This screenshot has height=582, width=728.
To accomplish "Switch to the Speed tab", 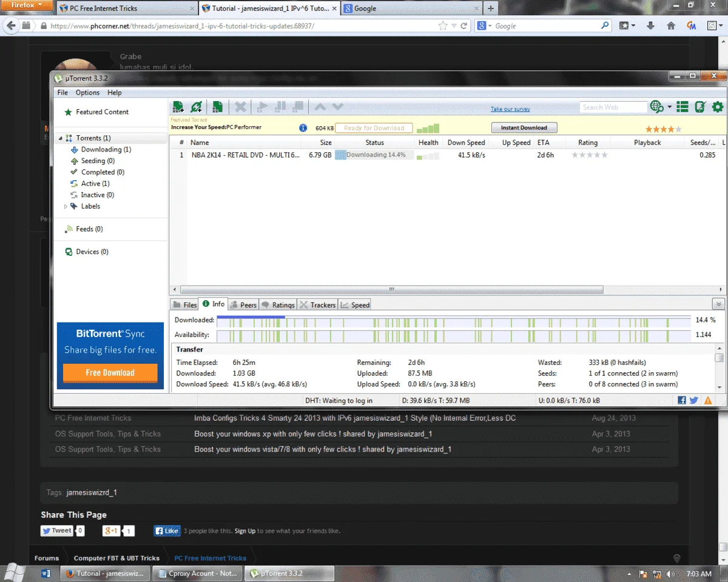I will click(x=355, y=305).
